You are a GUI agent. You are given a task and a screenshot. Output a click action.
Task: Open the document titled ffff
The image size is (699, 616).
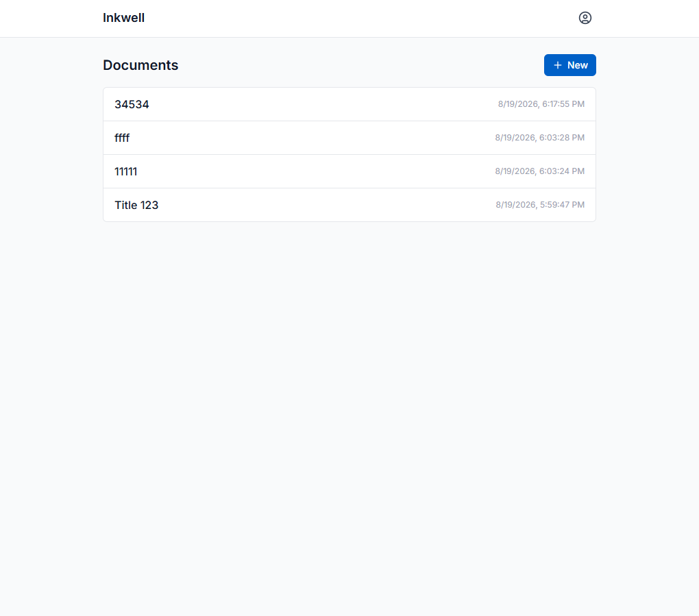click(x=122, y=138)
